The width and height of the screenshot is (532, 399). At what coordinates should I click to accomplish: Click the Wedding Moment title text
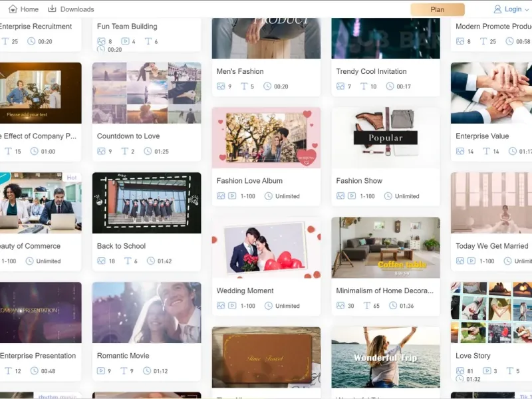(x=245, y=291)
